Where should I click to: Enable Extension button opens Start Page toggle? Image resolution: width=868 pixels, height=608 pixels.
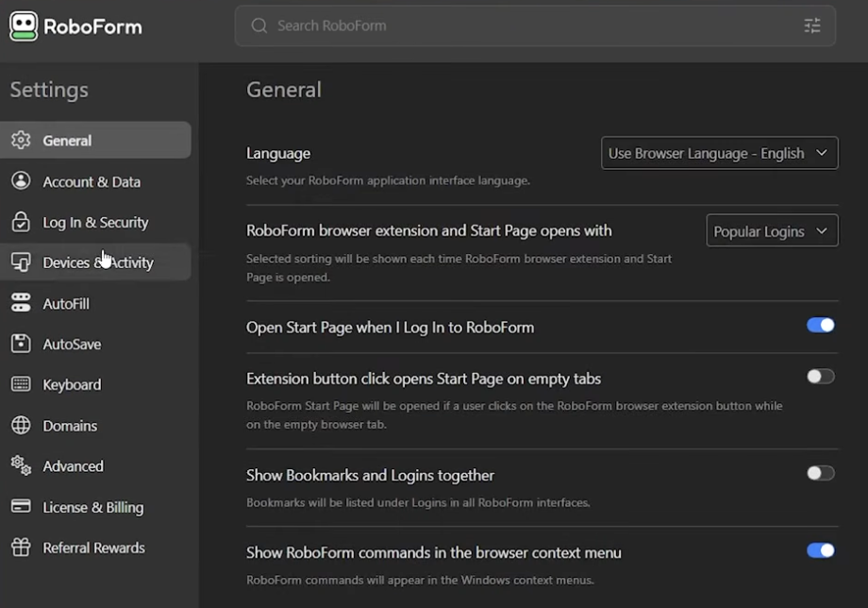pyautogui.click(x=821, y=377)
